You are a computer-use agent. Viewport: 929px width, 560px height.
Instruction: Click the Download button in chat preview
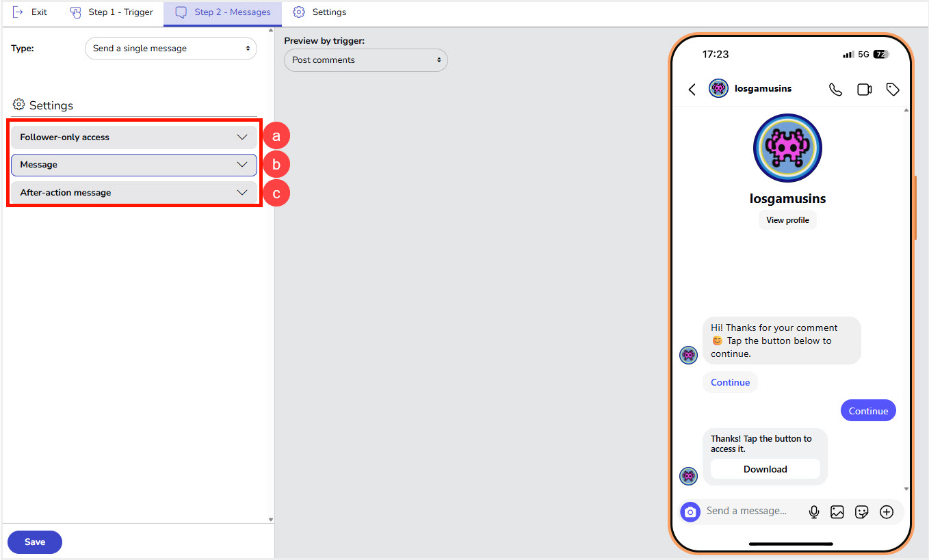(765, 469)
